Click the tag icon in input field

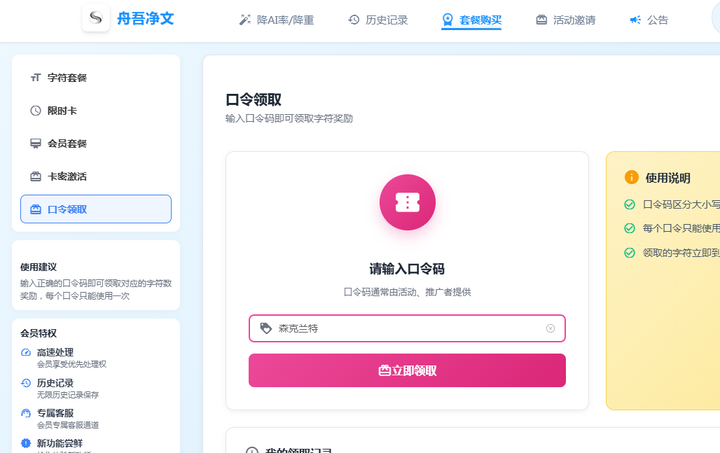coord(266,328)
